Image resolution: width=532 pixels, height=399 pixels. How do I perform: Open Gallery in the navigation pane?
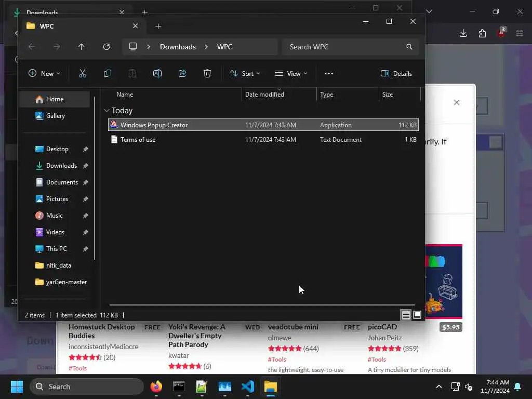pyautogui.click(x=54, y=116)
